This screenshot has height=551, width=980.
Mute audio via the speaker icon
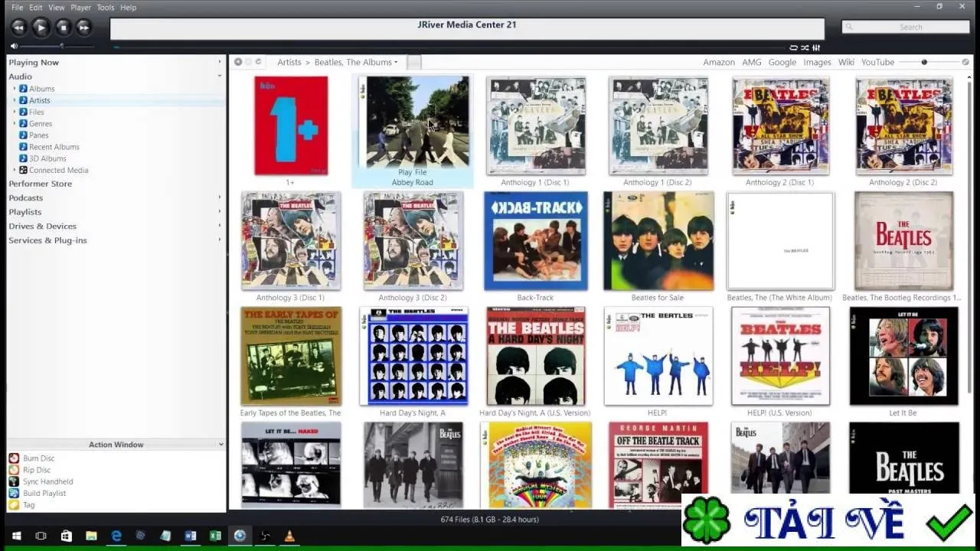click(14, 46)
